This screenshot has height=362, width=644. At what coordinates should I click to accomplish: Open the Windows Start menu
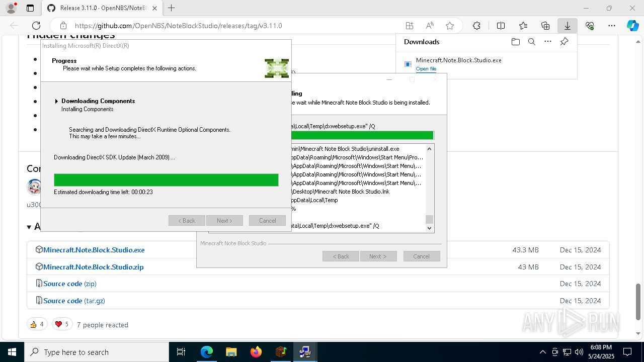coord(12,352)
